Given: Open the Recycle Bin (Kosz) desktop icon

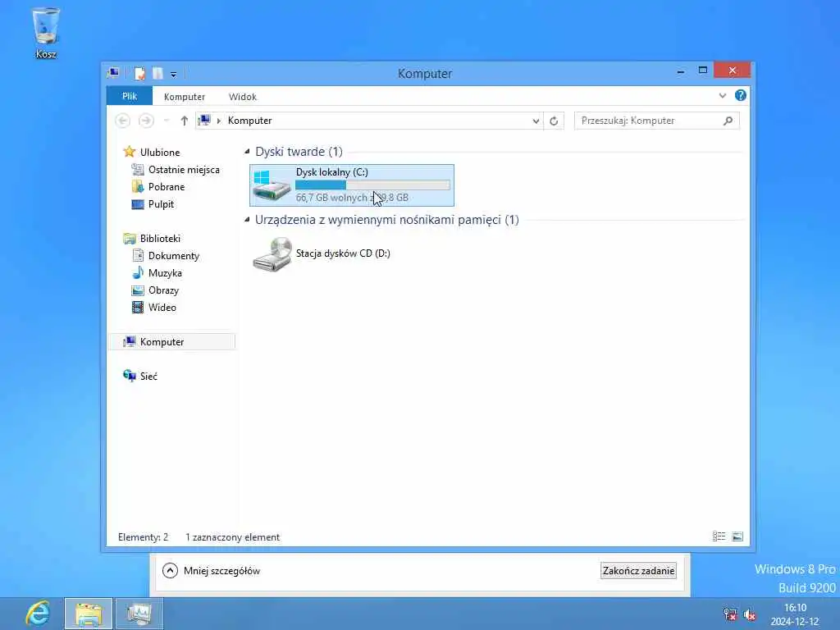Looking at the screenshot, I should pos(46,32).
